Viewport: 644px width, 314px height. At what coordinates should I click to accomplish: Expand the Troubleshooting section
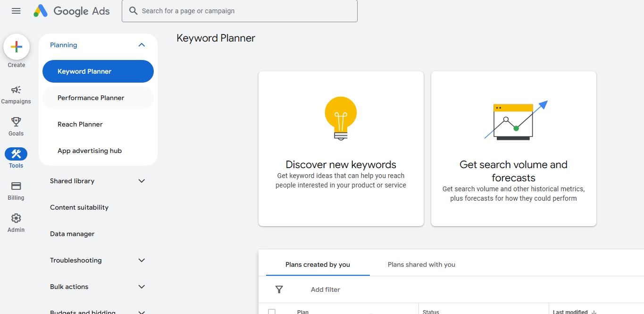click(x=142, y=260)
